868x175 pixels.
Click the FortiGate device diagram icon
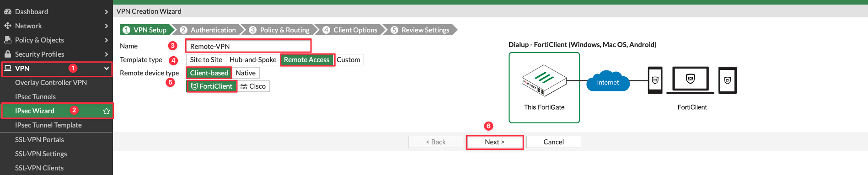(x=544, y=80)
